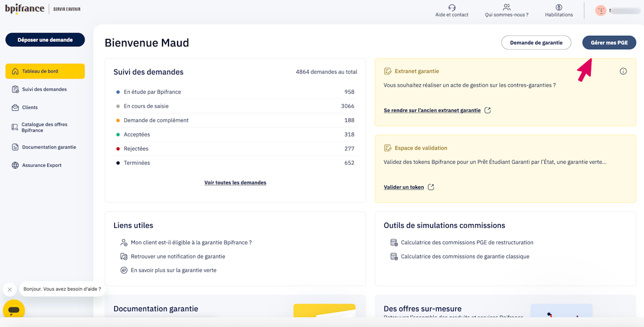Click the Habilitations label
The image size is (644, 327).
click(559, 15)
